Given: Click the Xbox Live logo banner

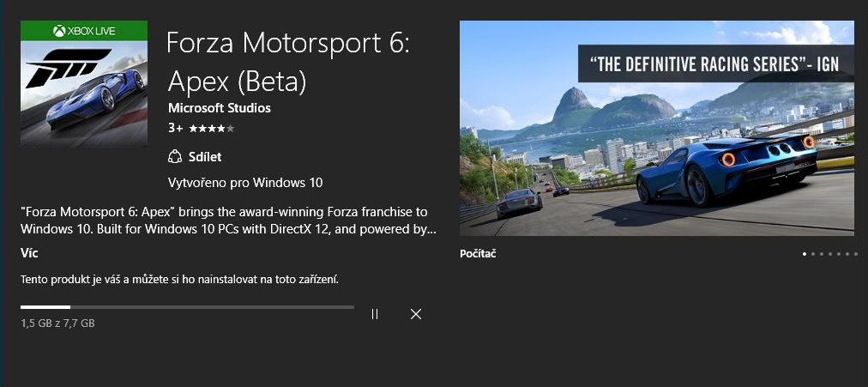Looking at the screenshot, I should click(x=84, y=30).
